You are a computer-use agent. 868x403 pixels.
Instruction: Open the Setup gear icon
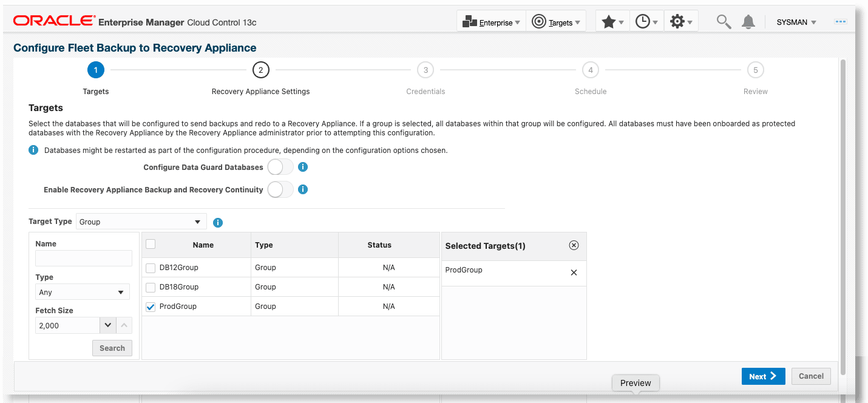678,21
